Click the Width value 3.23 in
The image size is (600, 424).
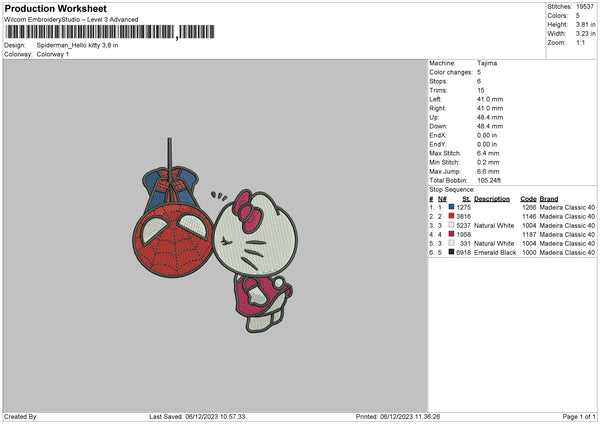point(585,34)
